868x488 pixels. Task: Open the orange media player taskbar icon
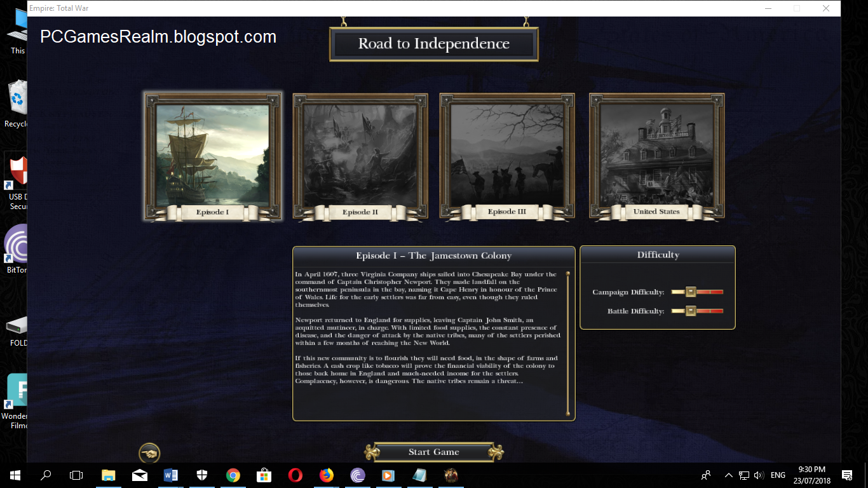click(x=389, y=475)
